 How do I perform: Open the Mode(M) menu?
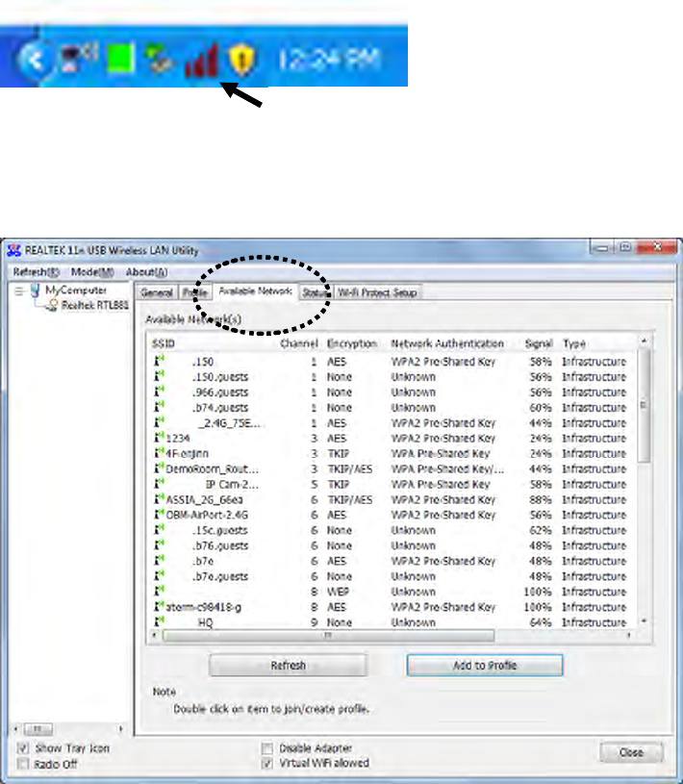(92, 272)
